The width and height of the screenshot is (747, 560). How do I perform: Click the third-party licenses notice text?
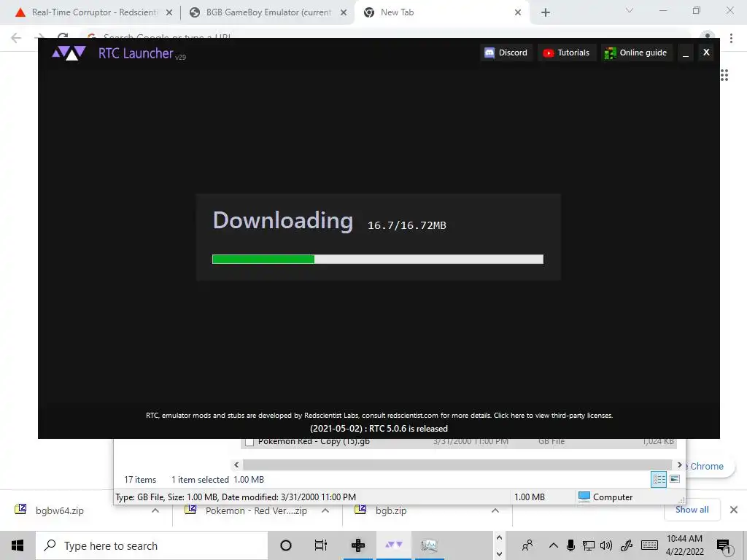(379, 415)
